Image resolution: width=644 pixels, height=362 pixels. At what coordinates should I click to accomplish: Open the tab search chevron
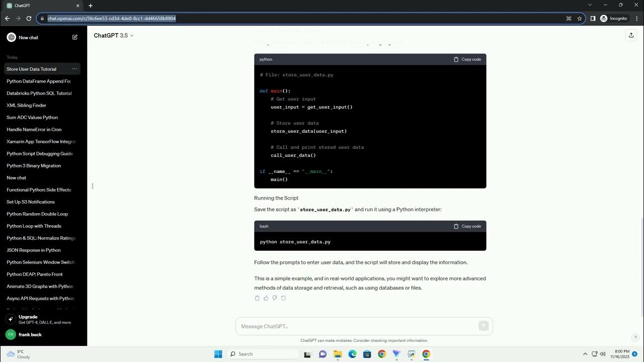coord(590,5)
